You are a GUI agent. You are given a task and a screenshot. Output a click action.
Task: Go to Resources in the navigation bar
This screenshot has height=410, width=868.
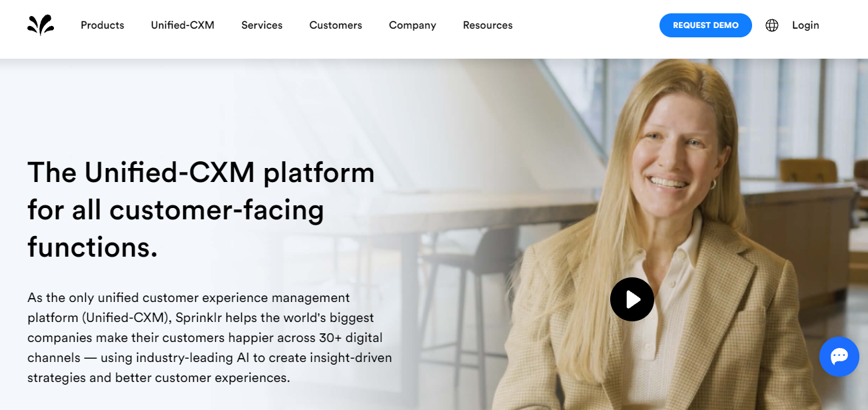point(488,25)
